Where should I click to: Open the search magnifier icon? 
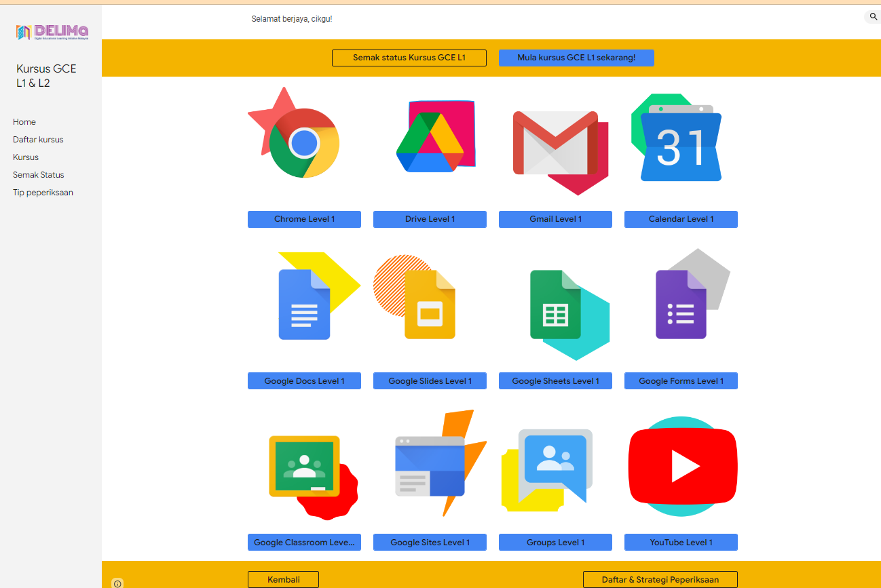point(873,16)
